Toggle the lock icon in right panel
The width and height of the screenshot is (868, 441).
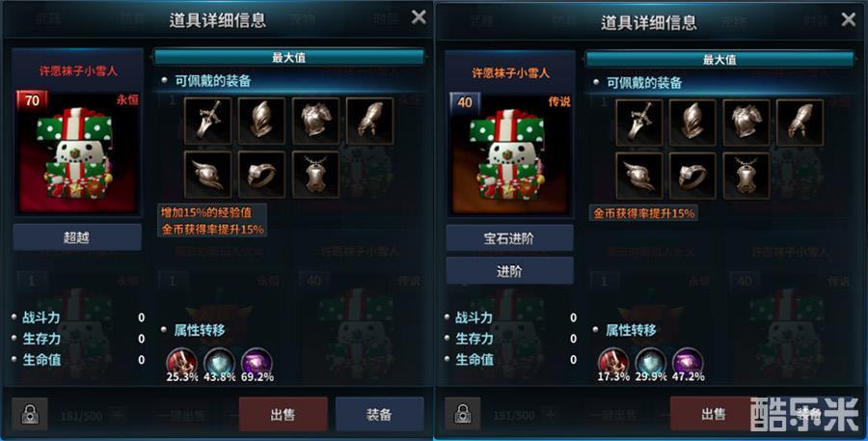point(462,414)
